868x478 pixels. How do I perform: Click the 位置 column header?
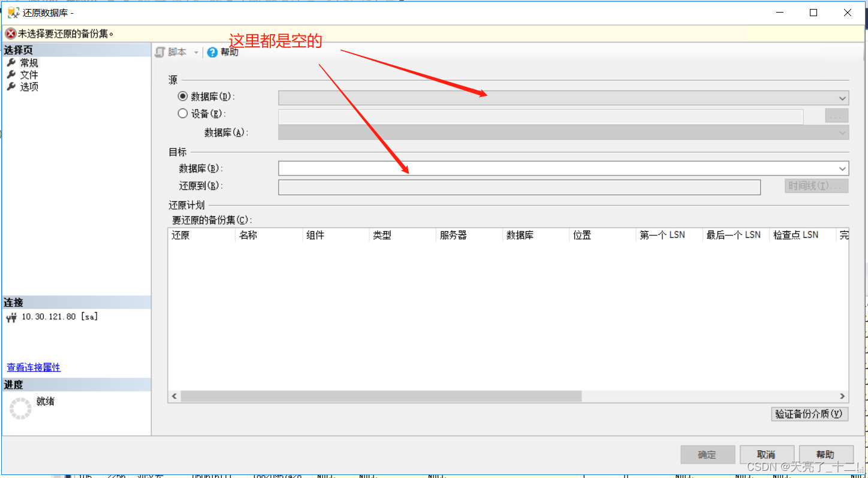[602, 235]
